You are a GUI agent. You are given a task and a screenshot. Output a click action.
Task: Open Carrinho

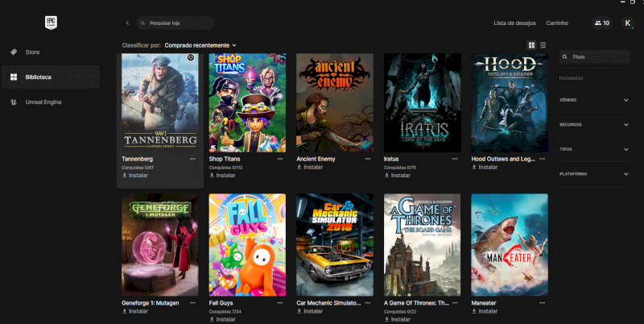tap(557, 23)
